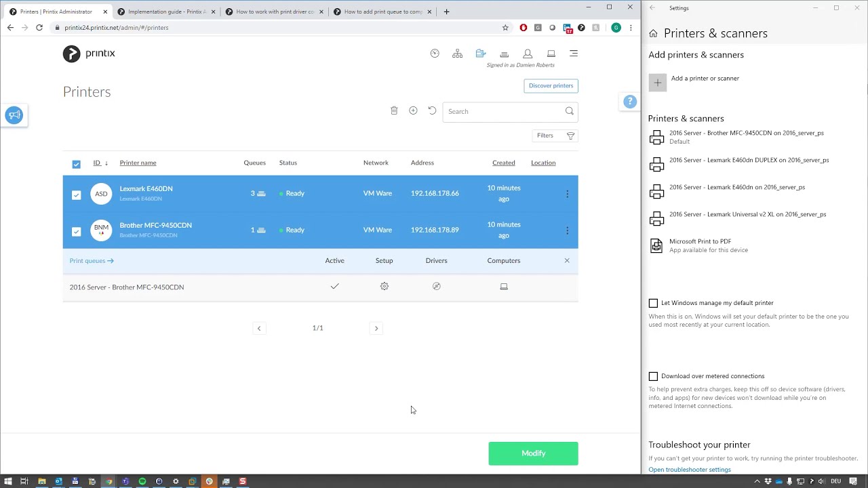Open the Networks hierarchy icon in Printix header
Viewport: 868px width, 488px height.
[458, 54]
